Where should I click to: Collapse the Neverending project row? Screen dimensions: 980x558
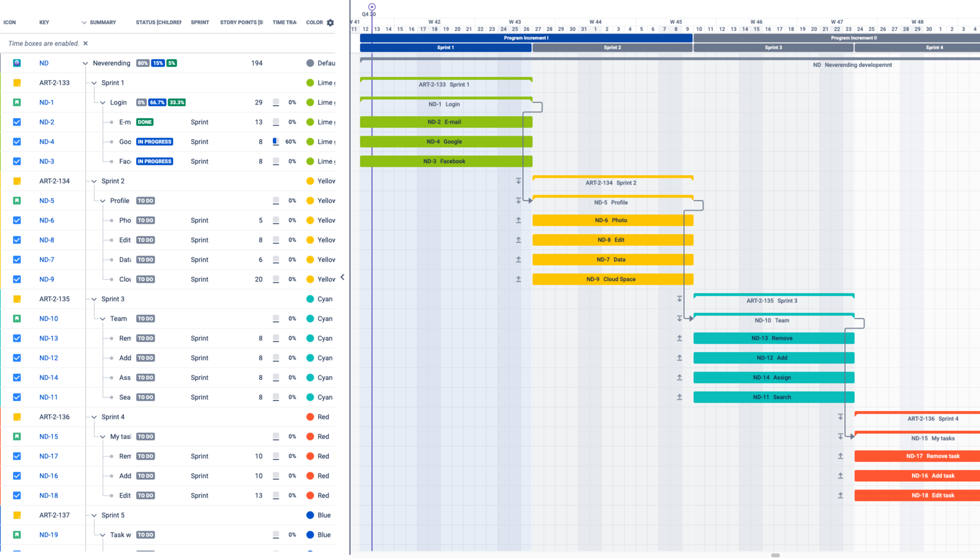point(85,63)
